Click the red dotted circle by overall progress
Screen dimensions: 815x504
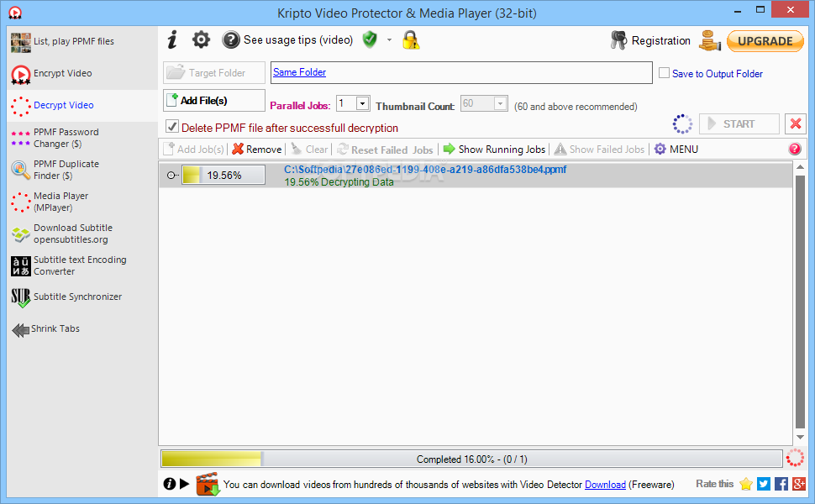coord(795,459)
